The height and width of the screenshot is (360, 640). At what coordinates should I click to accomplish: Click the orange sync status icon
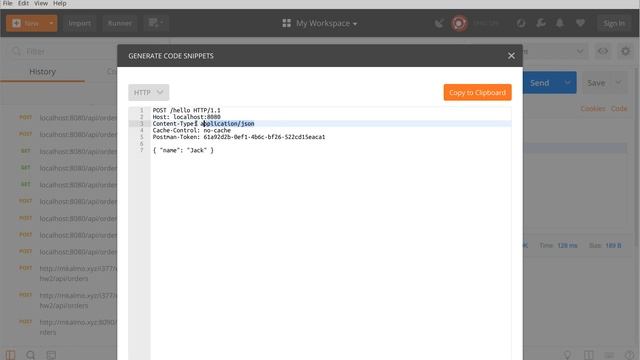pos(459,23)
